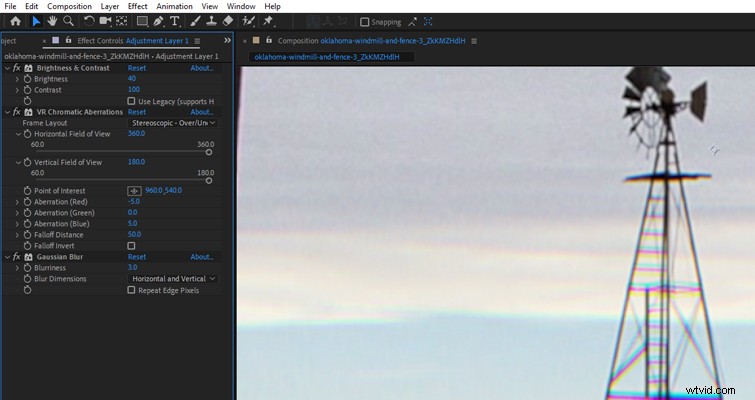Click the blue bounding-box snapping icon
Viewport: 755px width, 400px height.
point(428,22)
